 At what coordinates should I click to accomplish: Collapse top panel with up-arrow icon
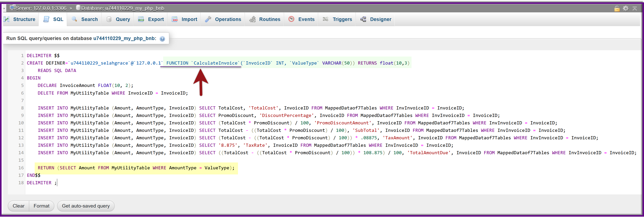pos(634,8)
